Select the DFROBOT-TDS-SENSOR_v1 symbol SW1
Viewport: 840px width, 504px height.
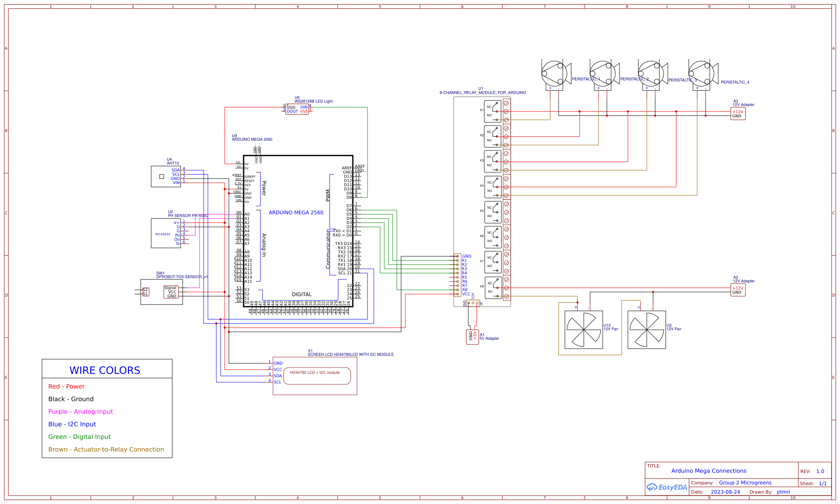point(162,292)
